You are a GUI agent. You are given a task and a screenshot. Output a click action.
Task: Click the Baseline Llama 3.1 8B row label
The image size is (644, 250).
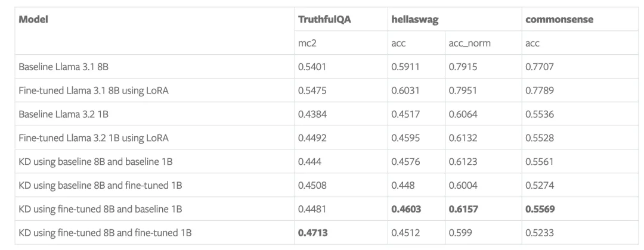(x=64, y=67)
